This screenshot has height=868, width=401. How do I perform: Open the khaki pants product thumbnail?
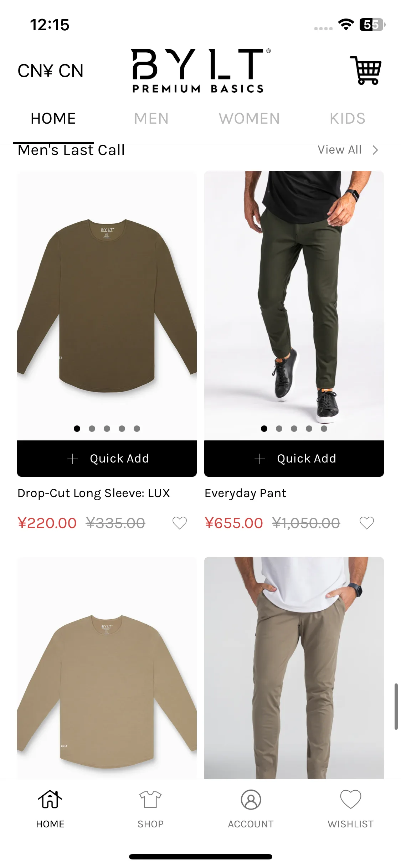click(x=294, y=668)
